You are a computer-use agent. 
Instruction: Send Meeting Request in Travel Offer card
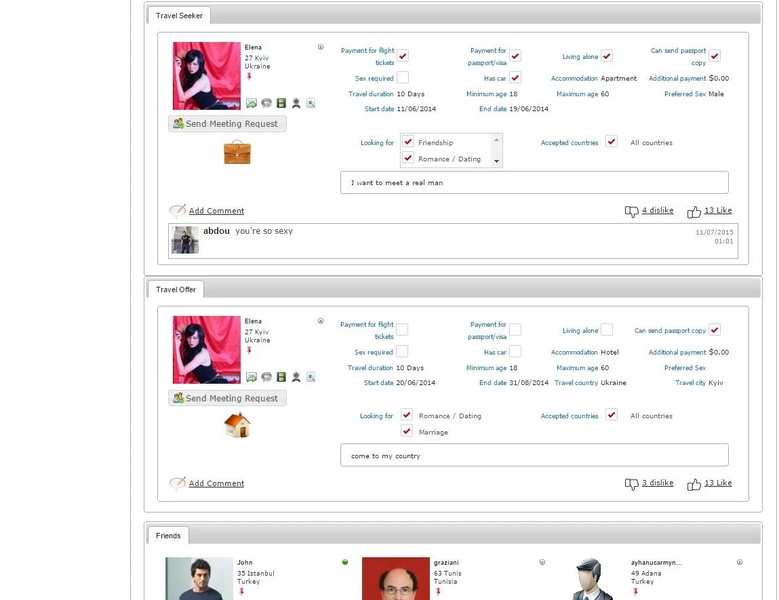228,398
